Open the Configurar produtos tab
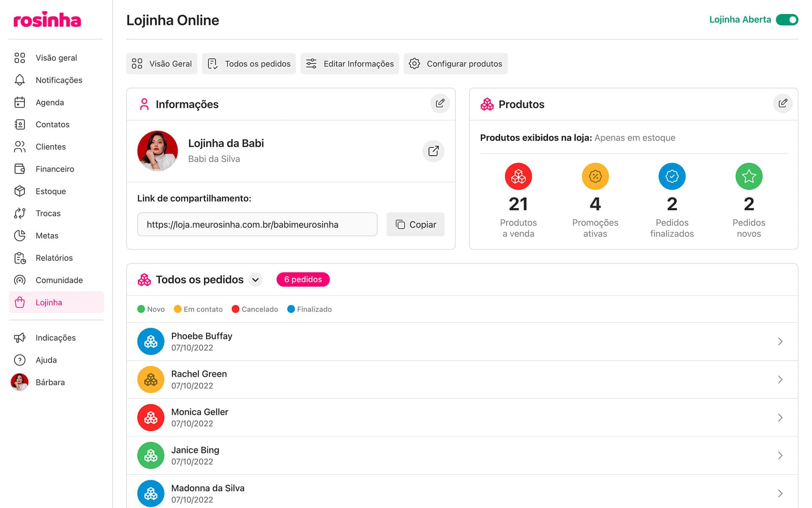This screenshot has height=508, width=812. click(x=455, y=64)
